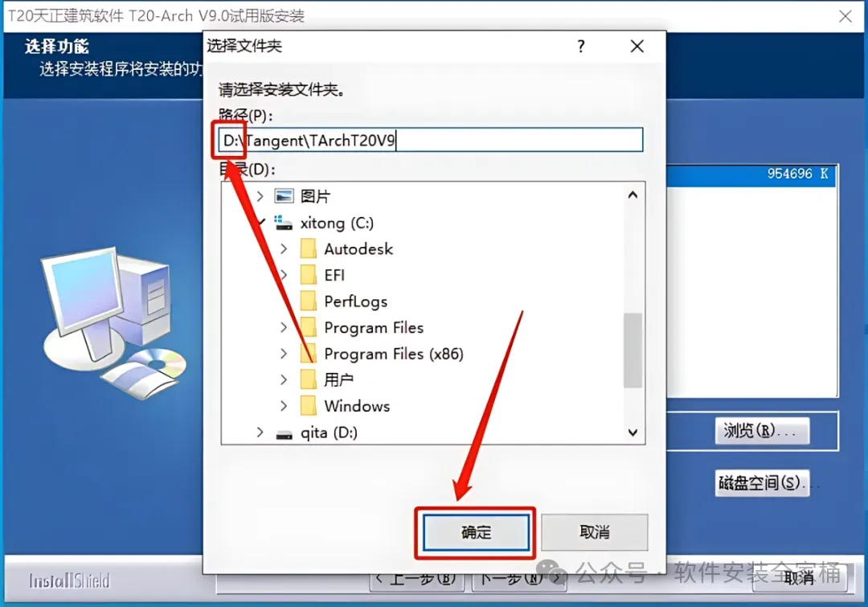This screenshot has width=868, height=607.
Task: Click the help question mark in folder dialog
Action: (x=581, y=46)
